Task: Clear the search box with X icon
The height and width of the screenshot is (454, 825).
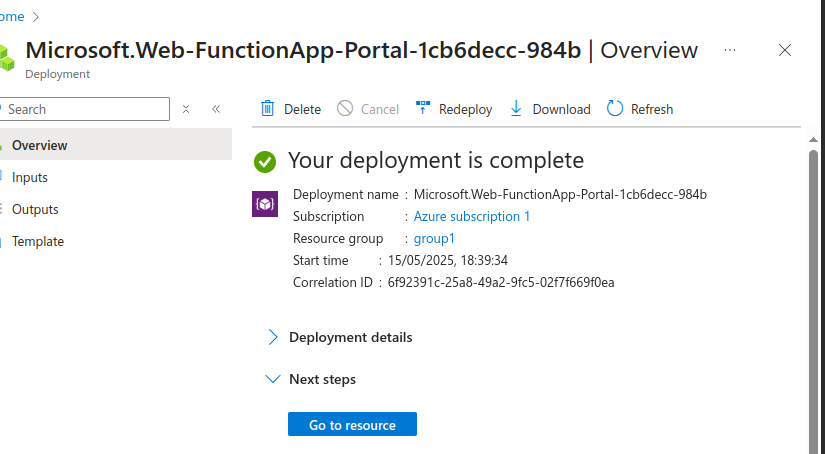Action: (x=186, y=109)
